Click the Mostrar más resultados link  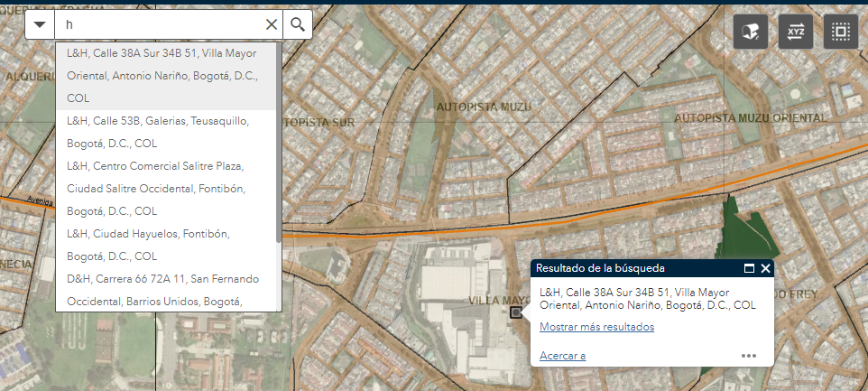(x=596, y=327)
